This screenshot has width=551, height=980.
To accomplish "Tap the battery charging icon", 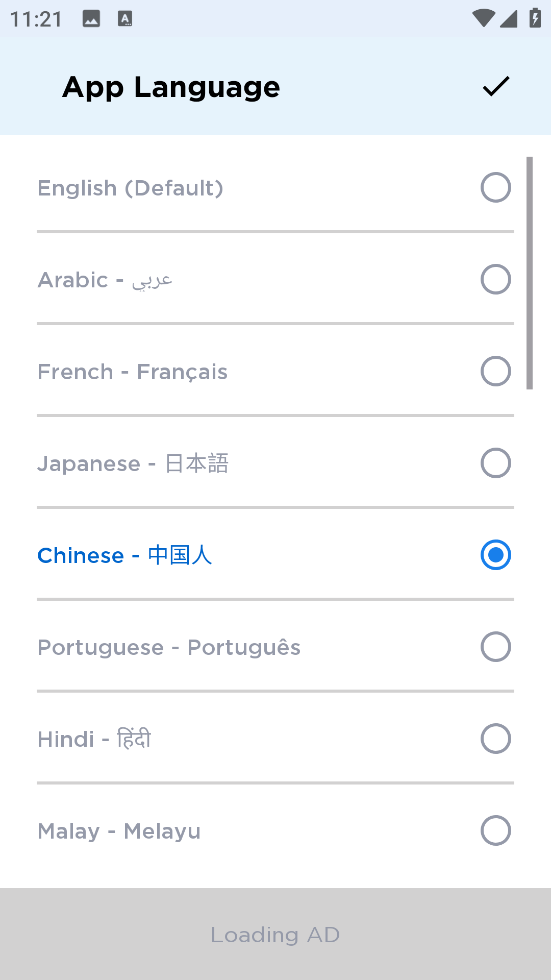I will point(535,18).
